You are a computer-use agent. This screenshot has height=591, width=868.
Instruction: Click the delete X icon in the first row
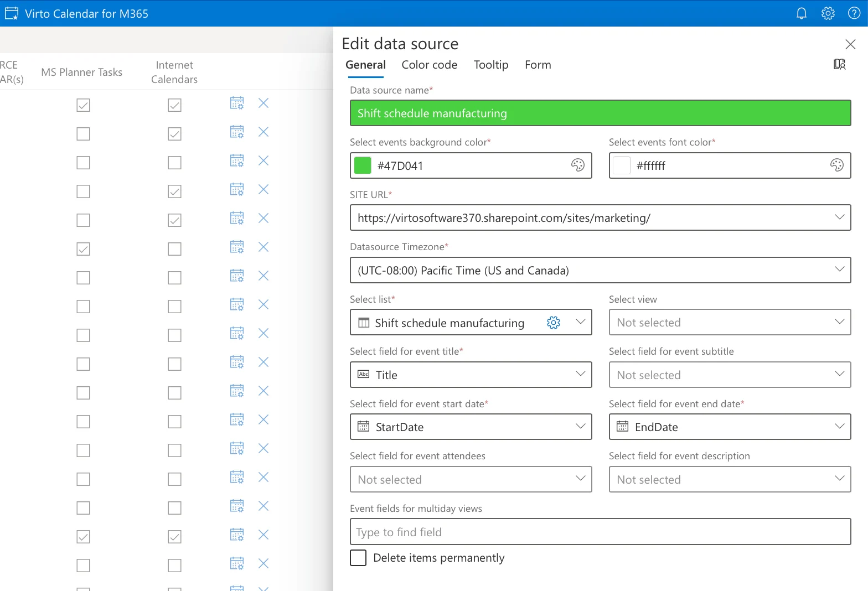click(x=263, y=103)
